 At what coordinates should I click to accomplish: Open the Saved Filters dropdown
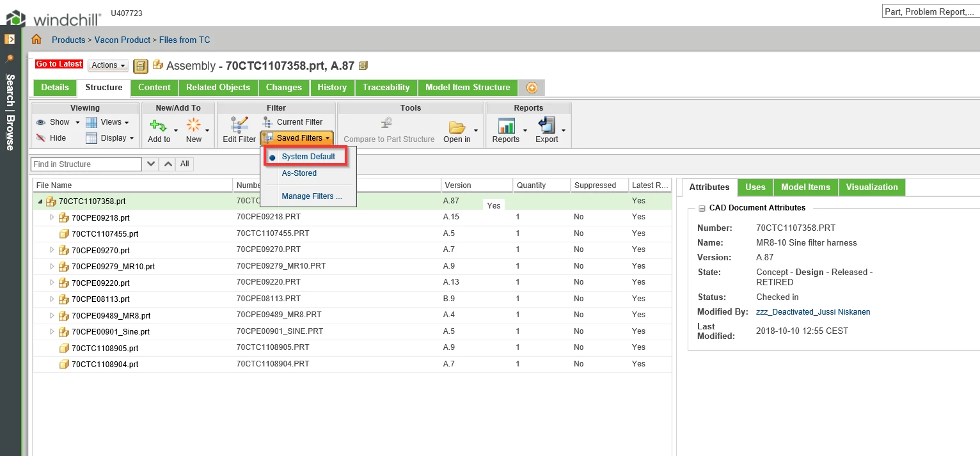point(297,138)
